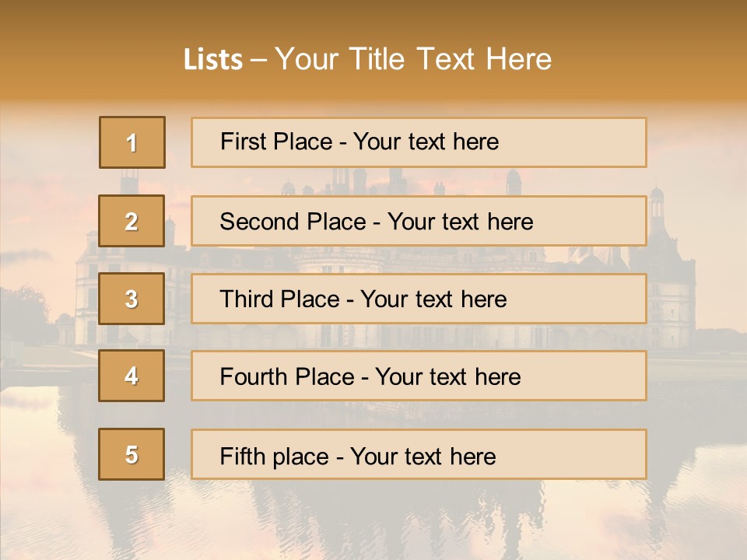
Task: Click the words "Fourth Place"
Action: coord(288,377)
